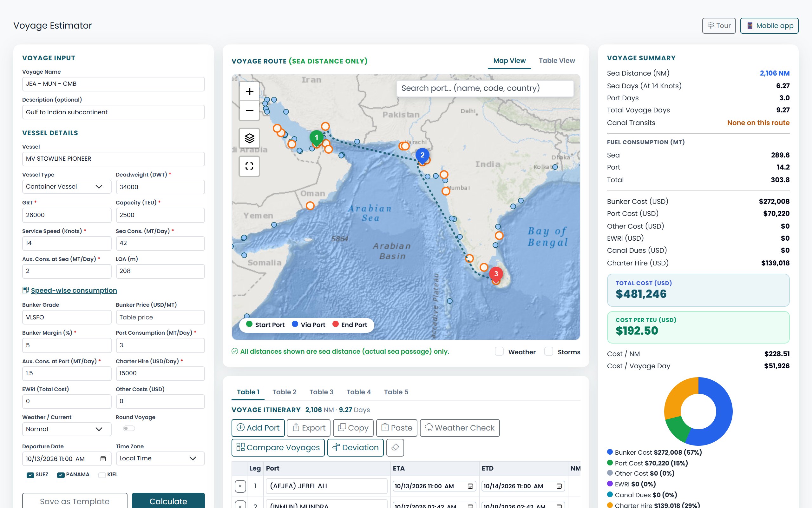Switch to Table View tab

tap(557, 61)
